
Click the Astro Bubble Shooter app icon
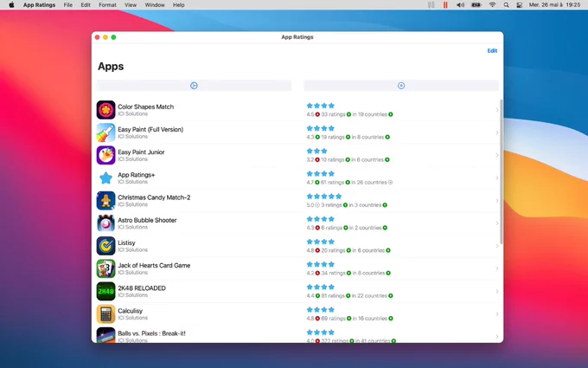click(105, 223)
